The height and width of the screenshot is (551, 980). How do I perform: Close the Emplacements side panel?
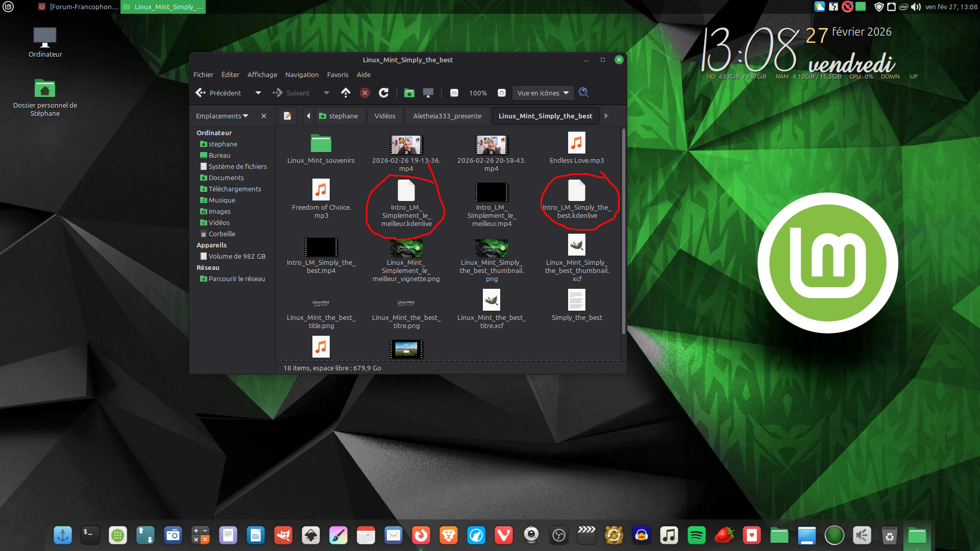264,116
